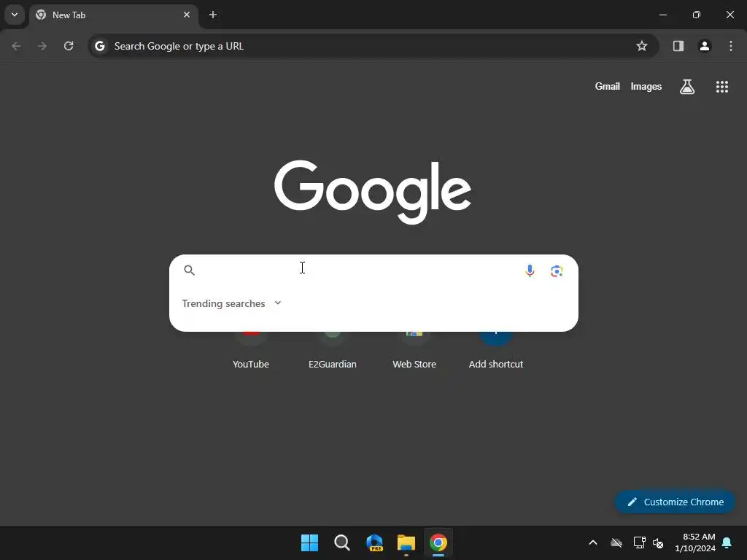Select the New Tab tab
This screenshot has width=747, height=560.
pos(113,15)
